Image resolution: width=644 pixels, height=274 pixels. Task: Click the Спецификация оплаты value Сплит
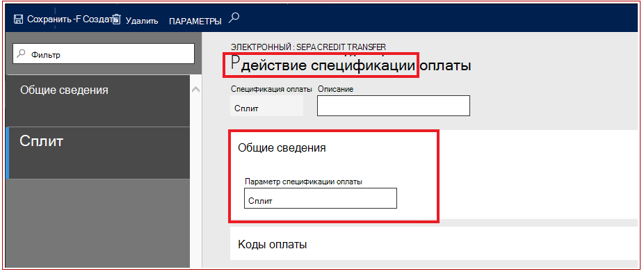click(266, 106)
